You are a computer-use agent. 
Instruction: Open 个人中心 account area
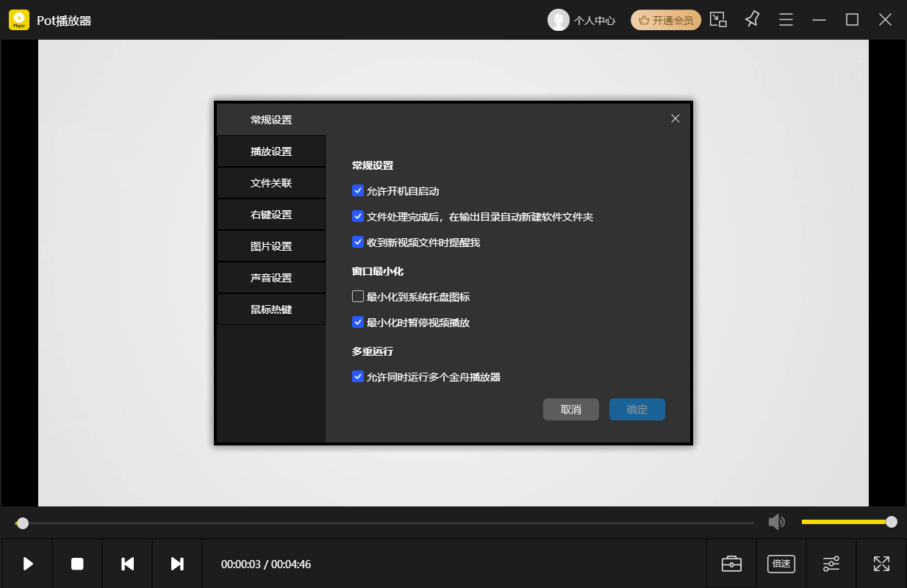coord(582,20)
